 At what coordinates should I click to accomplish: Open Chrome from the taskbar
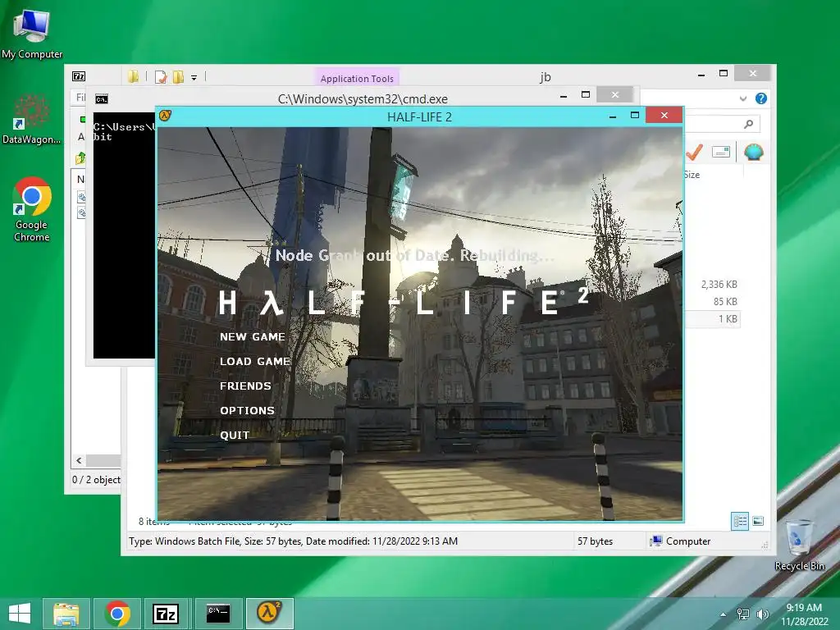117,614
